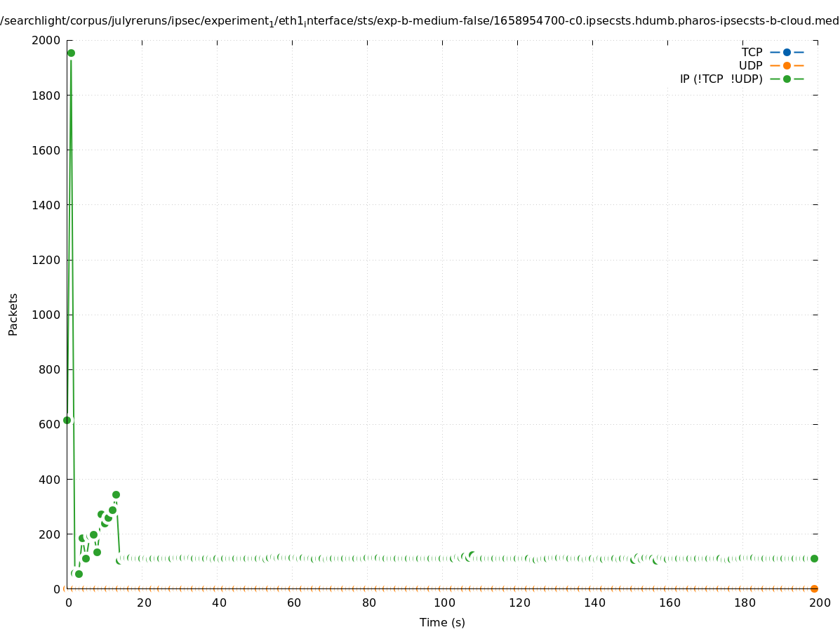This screenshot has height=632, width=840.
Task: Click the green data point near 600 packets
Action: click(x=67, y=420)
